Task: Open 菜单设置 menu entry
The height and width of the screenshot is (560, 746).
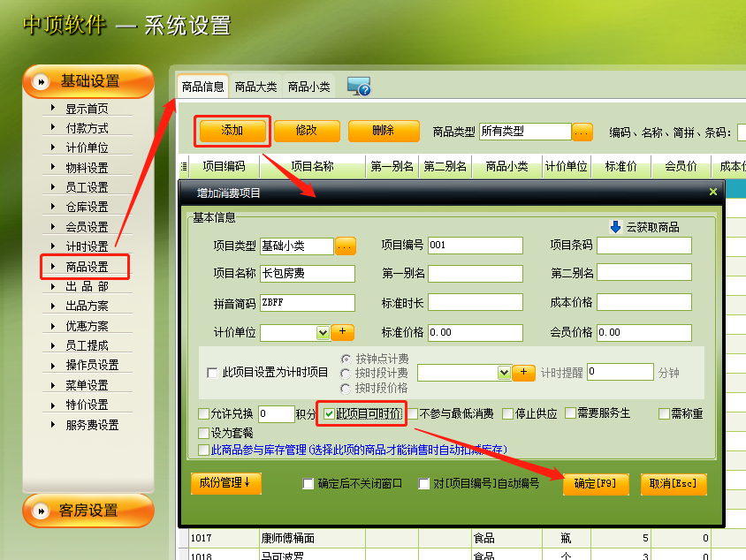Action: click(87, 384)
